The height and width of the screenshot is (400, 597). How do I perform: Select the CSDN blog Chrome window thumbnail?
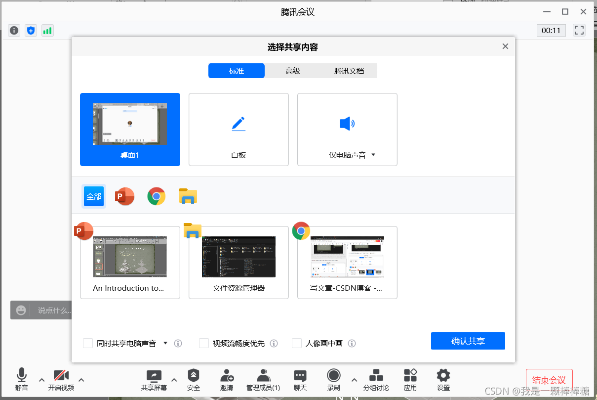coord(347,263)
